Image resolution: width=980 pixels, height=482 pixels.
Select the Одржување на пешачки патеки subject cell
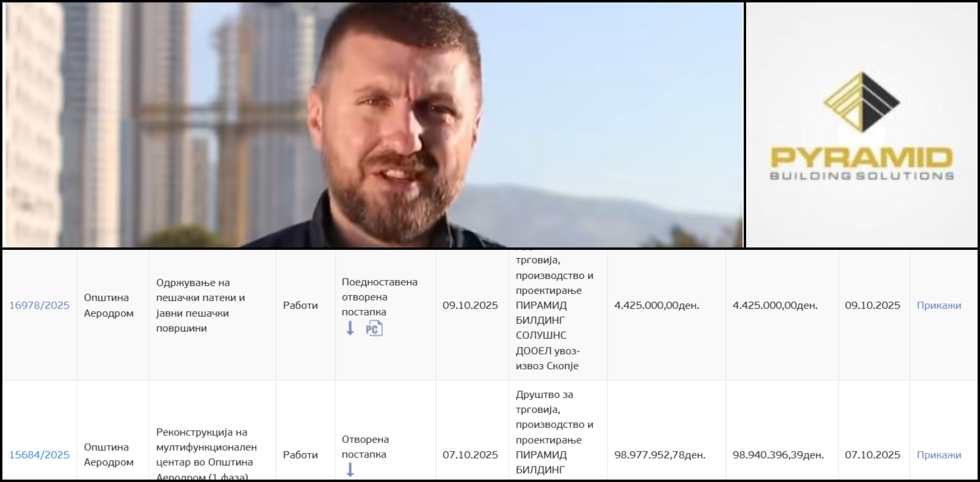(201, 305)
